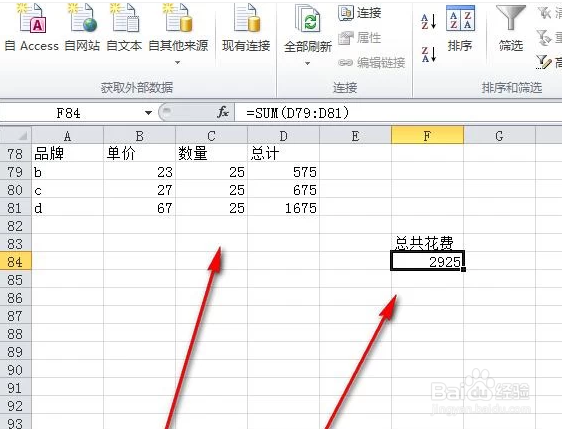Open existing connections (现有连接)
The width and height of the screenshot is (562, 429).
point(246,28)
